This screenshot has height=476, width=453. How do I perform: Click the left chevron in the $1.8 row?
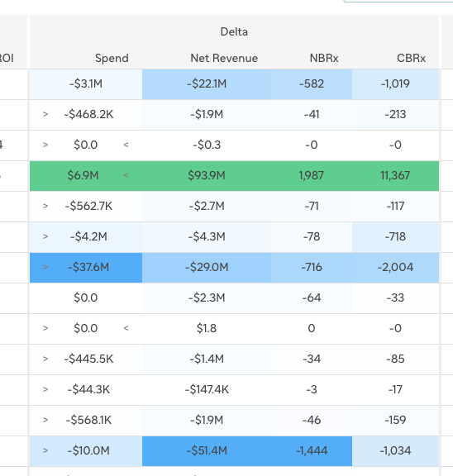(x=126, y=328)
